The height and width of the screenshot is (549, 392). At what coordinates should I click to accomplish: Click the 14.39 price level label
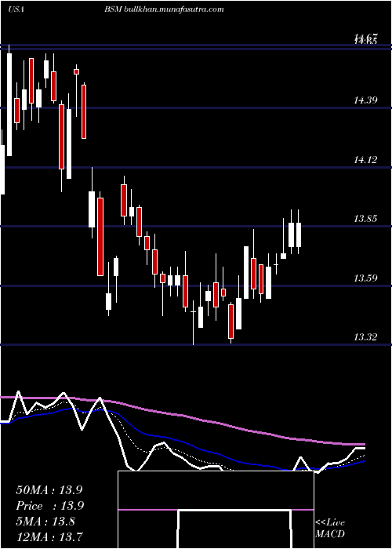point(365,101)
